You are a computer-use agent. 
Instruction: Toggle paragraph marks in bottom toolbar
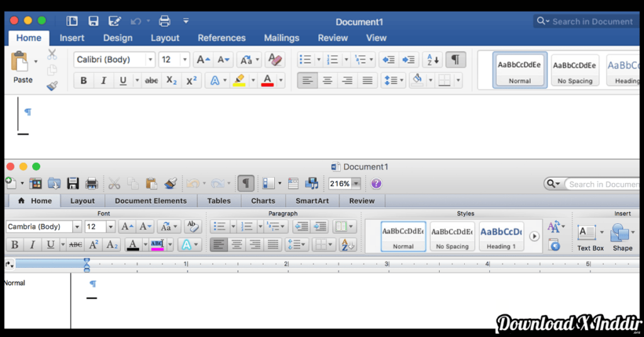pos(246,184)
